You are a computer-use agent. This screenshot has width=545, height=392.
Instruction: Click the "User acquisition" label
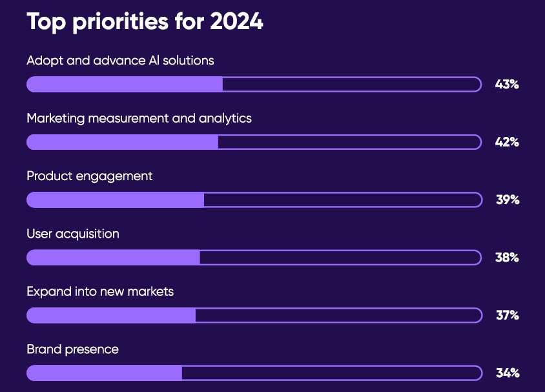[73, 234]
